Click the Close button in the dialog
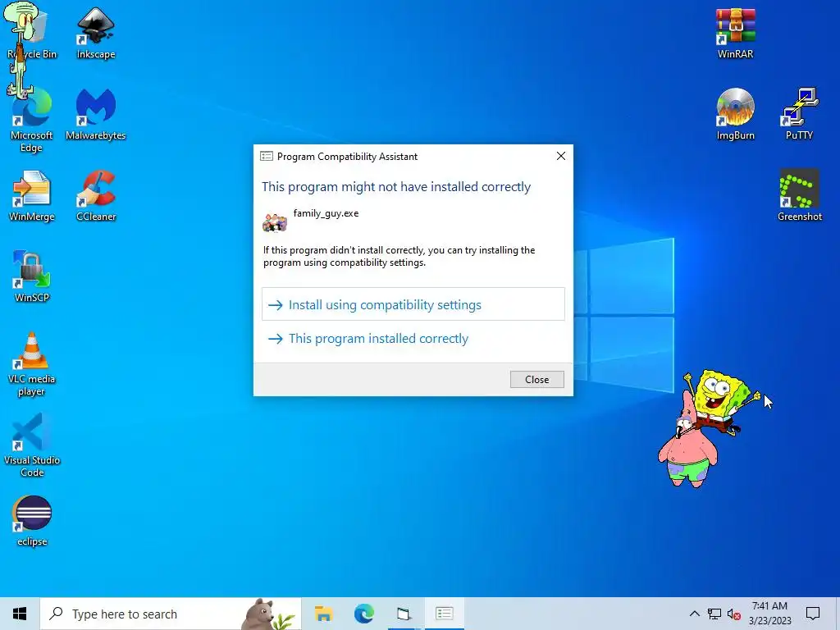This screenshot has width=840, height=630. pos(536,379)
